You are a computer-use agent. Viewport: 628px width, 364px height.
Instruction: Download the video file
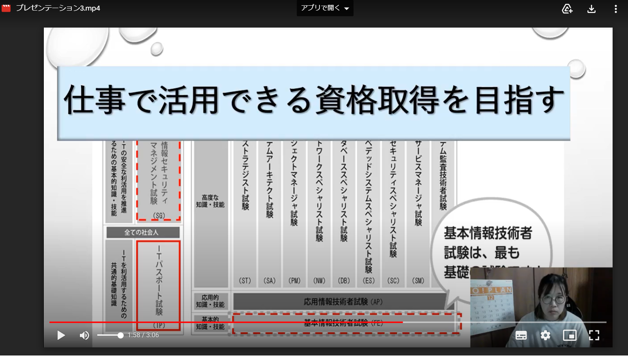pos(592,9)
